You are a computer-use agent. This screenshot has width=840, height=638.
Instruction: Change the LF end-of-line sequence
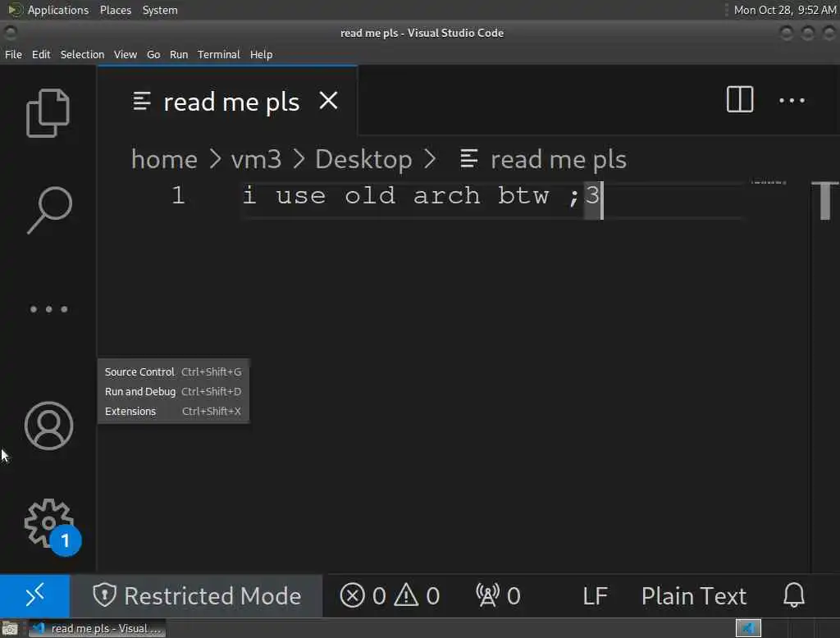[596, 595]
